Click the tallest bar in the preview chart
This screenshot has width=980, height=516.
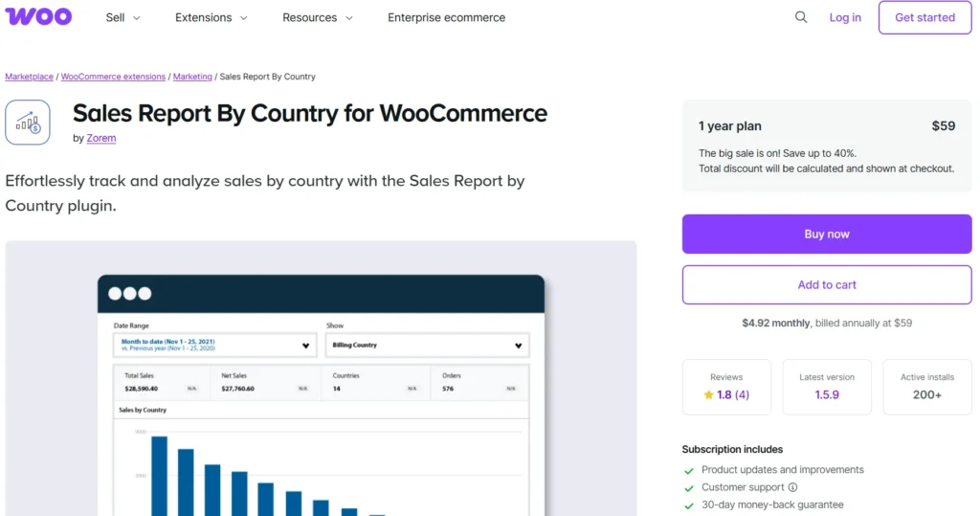tap(160, 476)
